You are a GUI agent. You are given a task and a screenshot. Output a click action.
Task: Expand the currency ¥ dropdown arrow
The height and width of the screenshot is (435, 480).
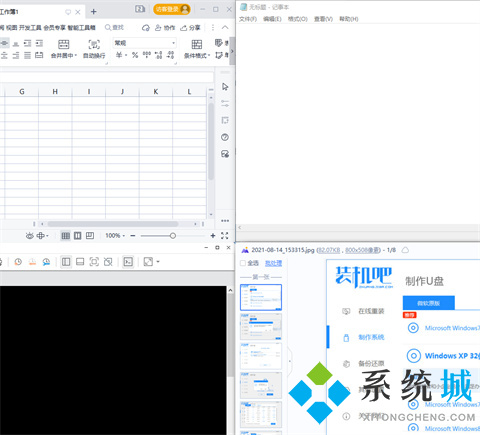coord(126,55)
